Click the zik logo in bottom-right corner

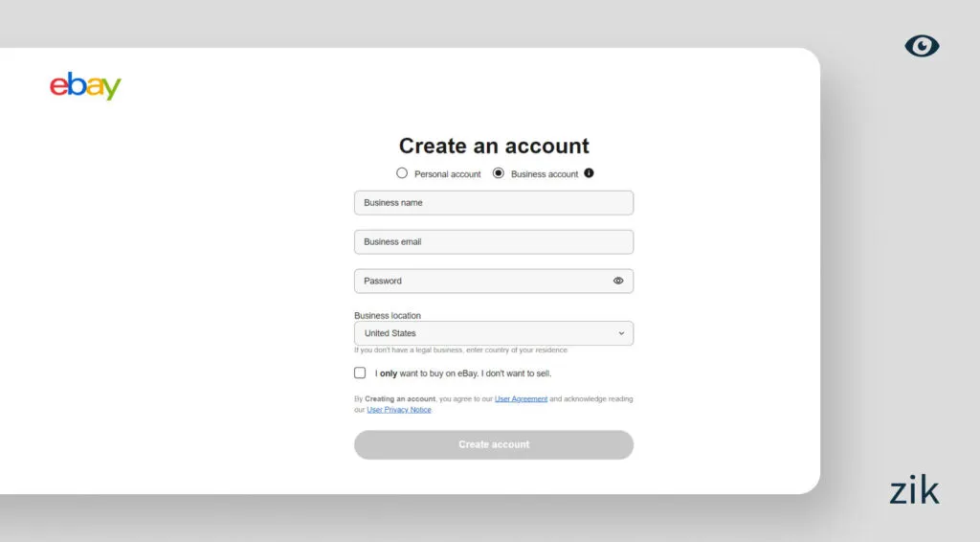coord(914,491)
